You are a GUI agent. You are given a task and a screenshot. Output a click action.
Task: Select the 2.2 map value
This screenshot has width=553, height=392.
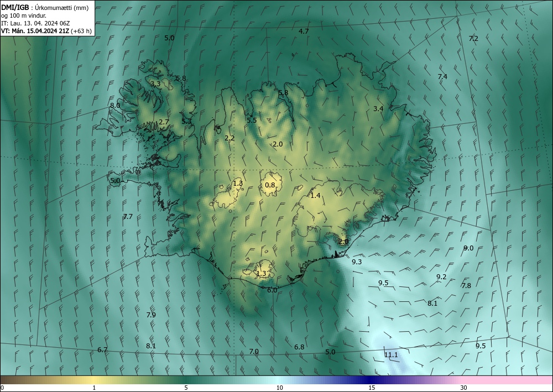[x=229, y=138]
